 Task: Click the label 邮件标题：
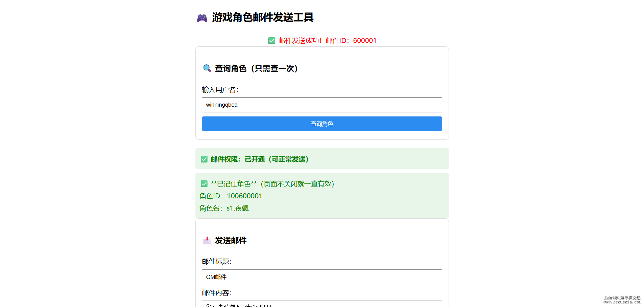coord(217,261)
